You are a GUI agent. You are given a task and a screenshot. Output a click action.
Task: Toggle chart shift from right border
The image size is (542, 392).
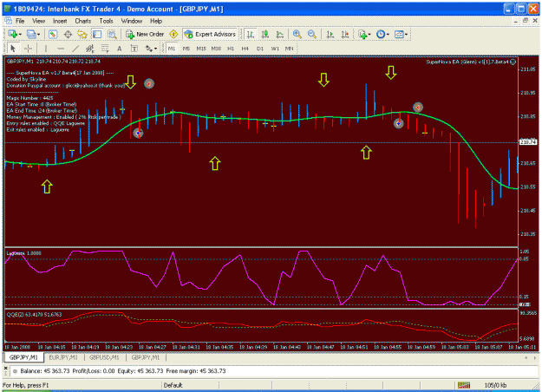click(x=345, y=34)
